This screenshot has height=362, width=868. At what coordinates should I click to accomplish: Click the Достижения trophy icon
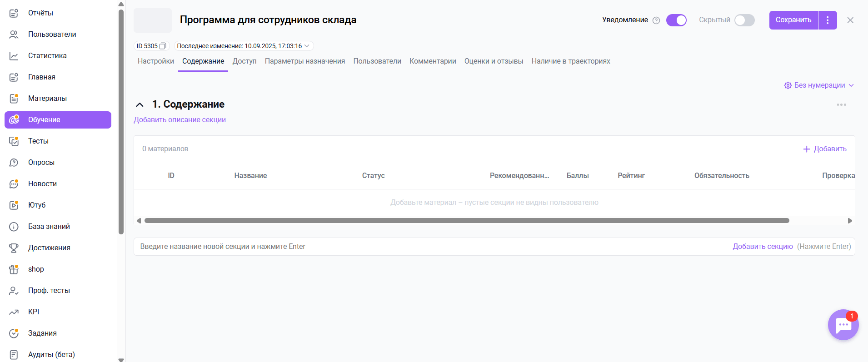pos(14,248)
